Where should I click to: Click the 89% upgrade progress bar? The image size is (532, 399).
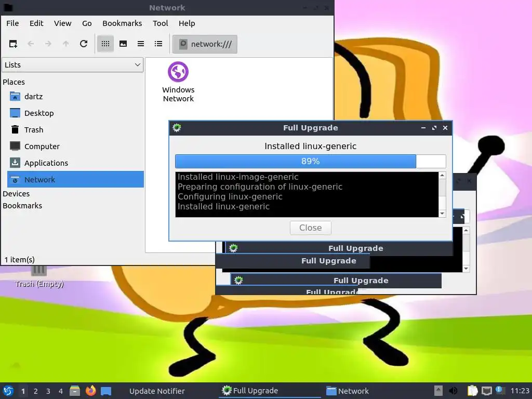click(x=311, y=161)
